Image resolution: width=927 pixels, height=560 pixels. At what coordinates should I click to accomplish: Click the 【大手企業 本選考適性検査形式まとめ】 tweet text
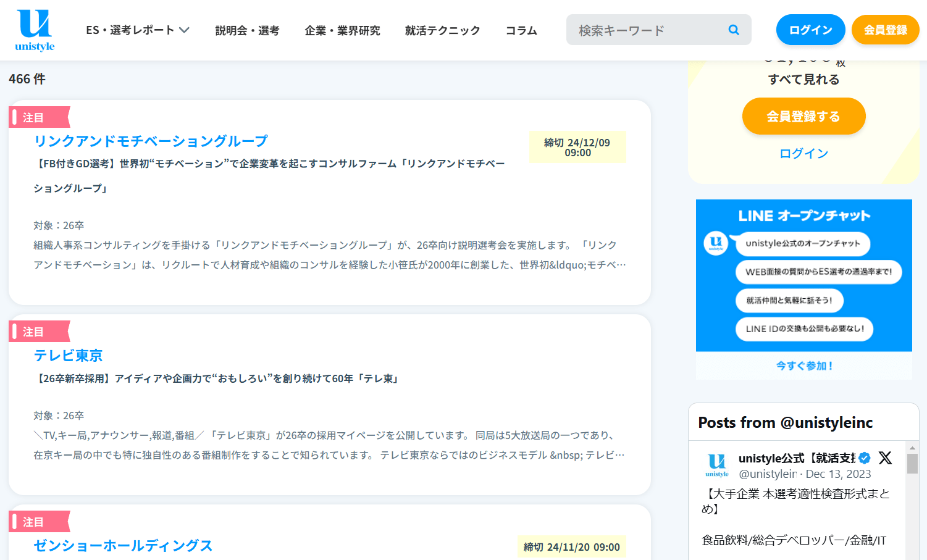point(796,501)
